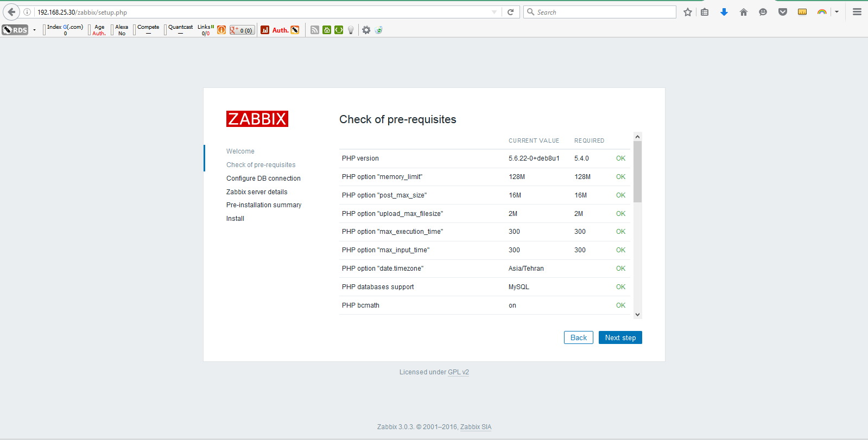Reload the page with the refresh icon
The width and height of the screenshot is (868, 440).
click(x=510, y=12)
